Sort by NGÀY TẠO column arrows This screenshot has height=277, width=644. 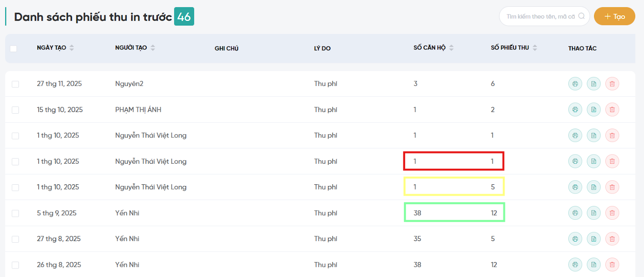[x=72, y=48]
